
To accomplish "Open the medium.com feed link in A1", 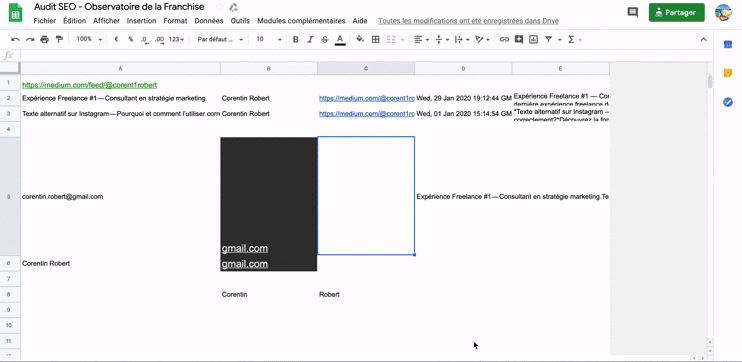I will 89,85.
